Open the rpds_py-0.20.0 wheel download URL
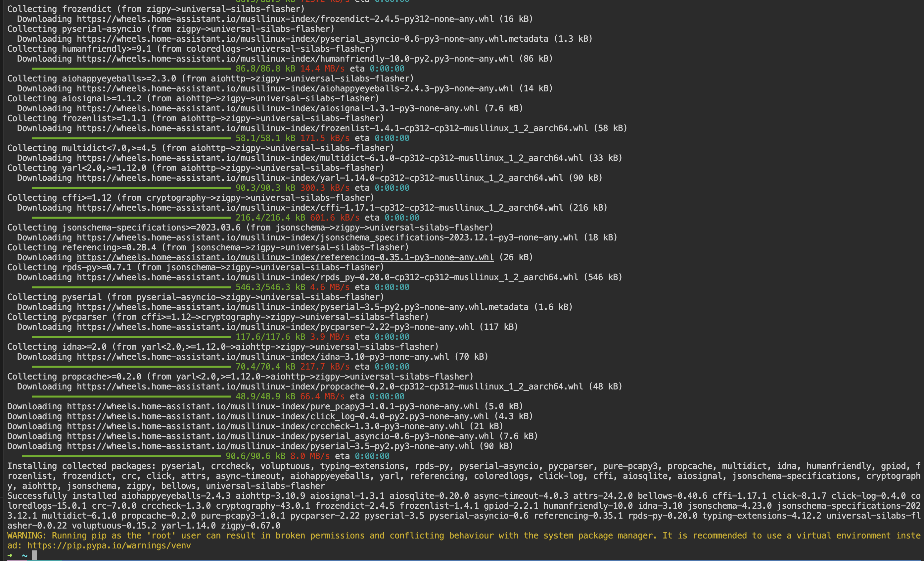 click(327, 277)
